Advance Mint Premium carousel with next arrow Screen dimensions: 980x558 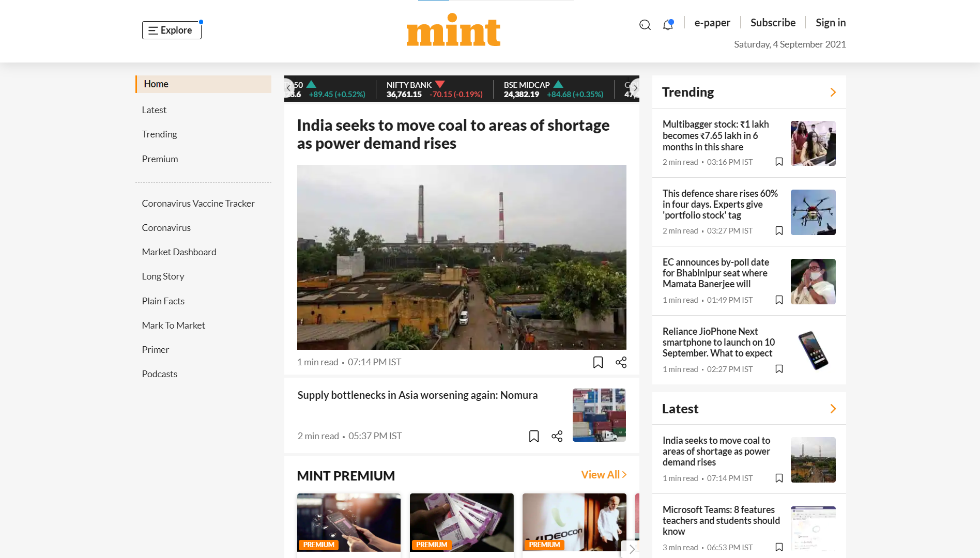631,549
